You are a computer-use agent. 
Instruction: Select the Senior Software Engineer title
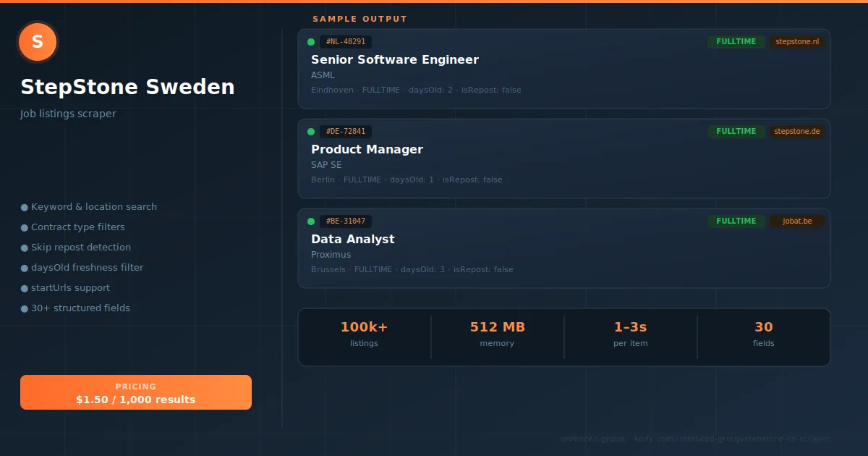pos(395,60)
